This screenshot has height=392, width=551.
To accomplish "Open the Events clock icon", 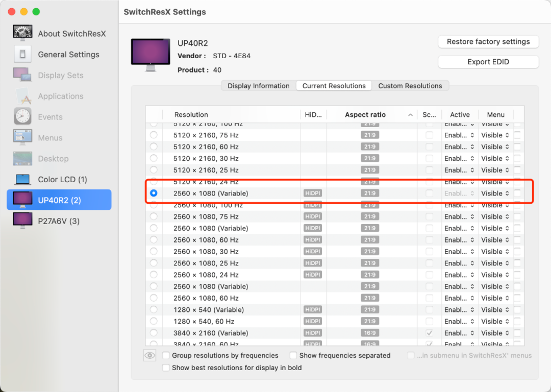I will pyautogui.click(x=22, y=117).
